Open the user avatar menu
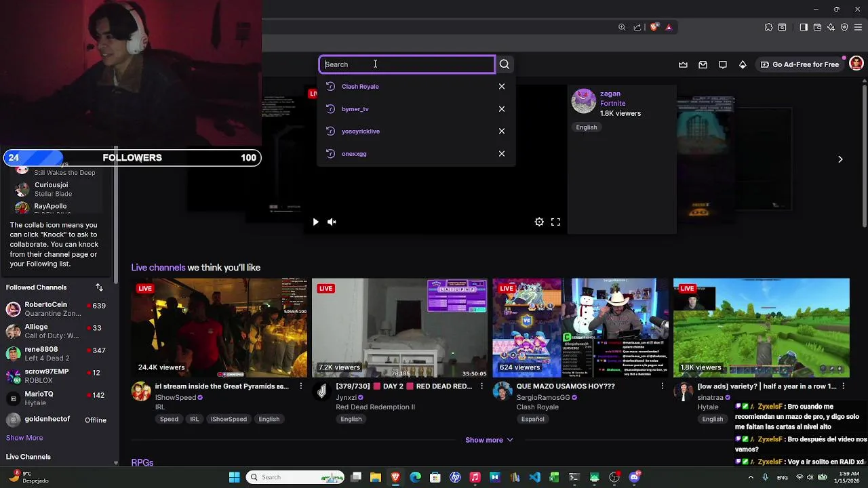 856,64
